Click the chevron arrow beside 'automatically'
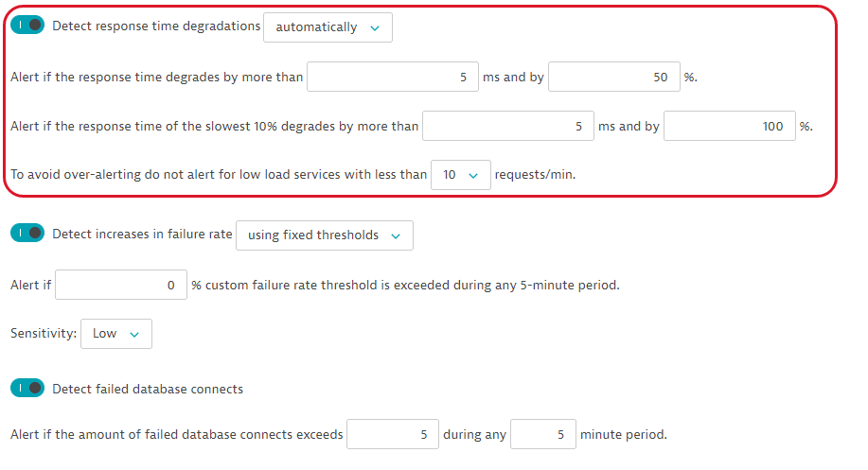Screen dimensions: 868x470 click(375, 28)
